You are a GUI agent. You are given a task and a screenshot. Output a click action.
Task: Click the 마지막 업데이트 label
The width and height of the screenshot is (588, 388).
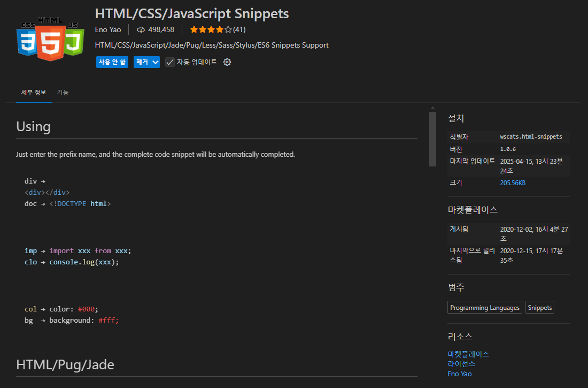pyautogui.click(x=473, y=161)
